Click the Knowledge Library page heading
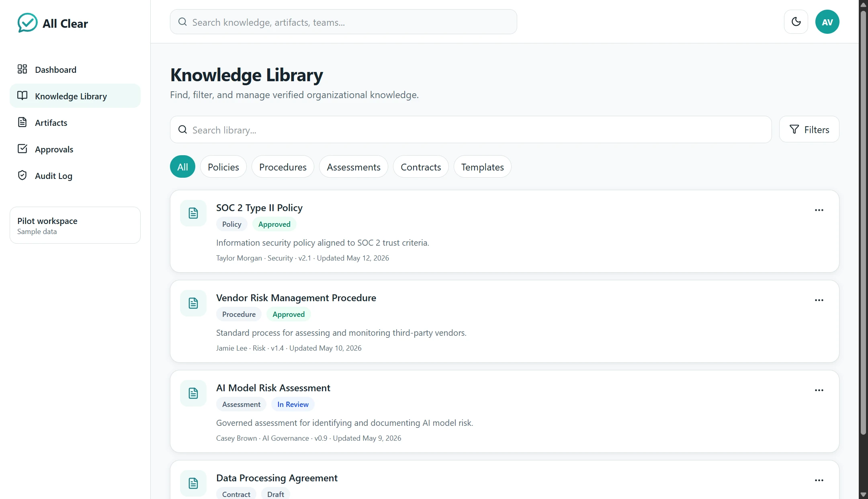Image resolution: width=868 pixels, height=499 pixels. tap(246, 75)
